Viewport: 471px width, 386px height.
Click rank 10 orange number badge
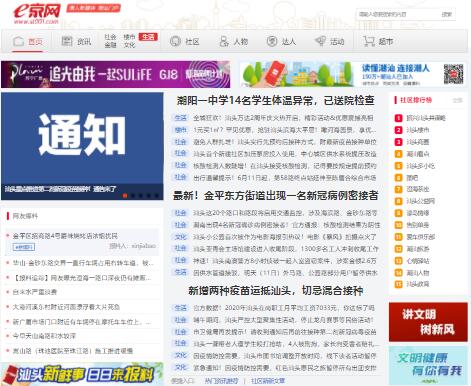(398, 225)
